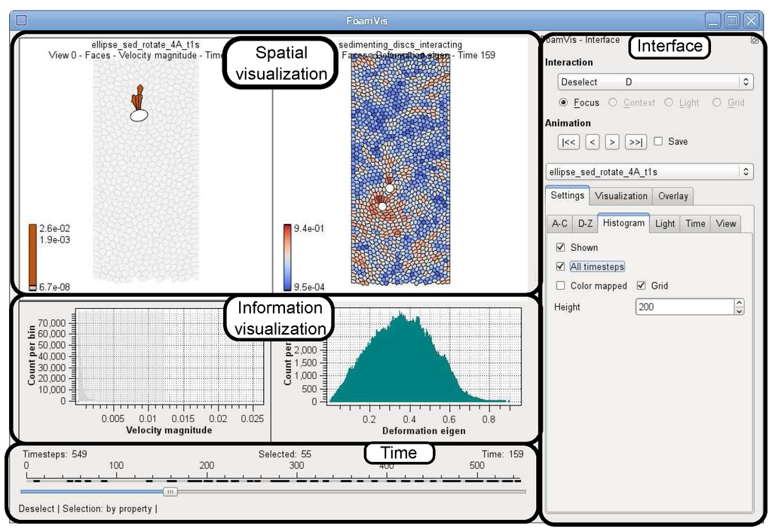
Task: Switch to the Settings tab
Action: (x=567, y=195)
